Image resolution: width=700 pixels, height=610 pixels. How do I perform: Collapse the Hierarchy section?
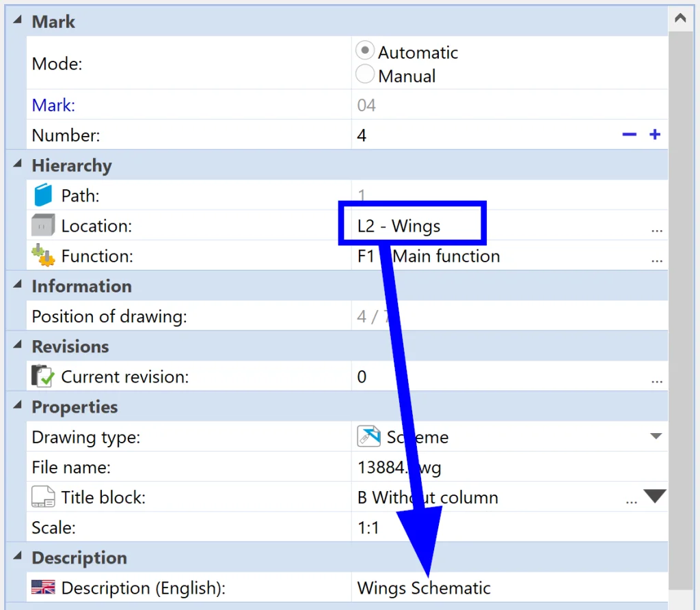[x=17, y=165]
